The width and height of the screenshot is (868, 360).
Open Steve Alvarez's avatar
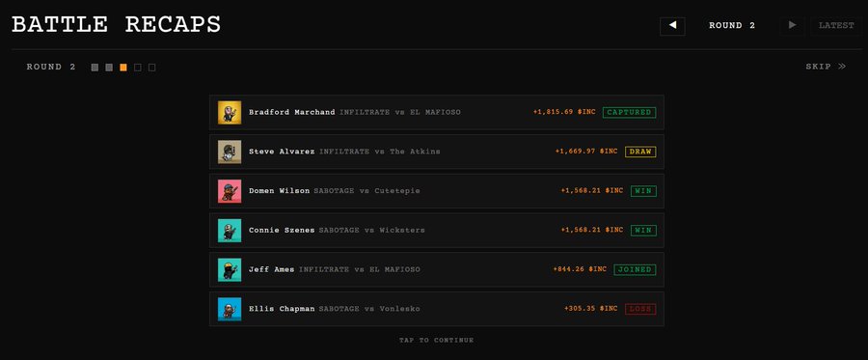(230, 152)
